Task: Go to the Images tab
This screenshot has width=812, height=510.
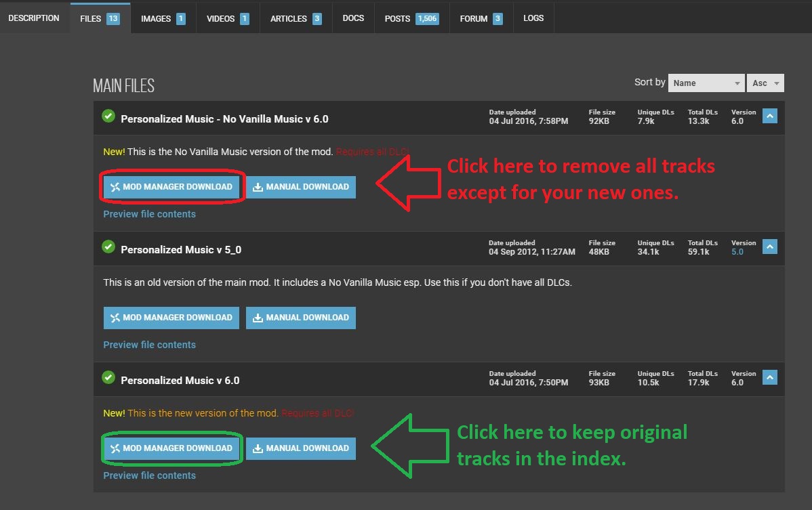Action: click(163, 19)
